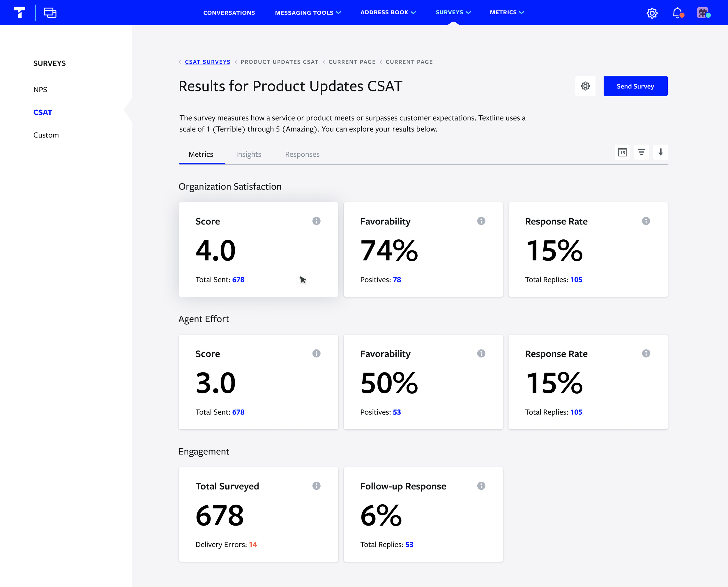The image size is (728, 587).
Task: Show info for Follow-up Response card
Action: tap(481, 486)
